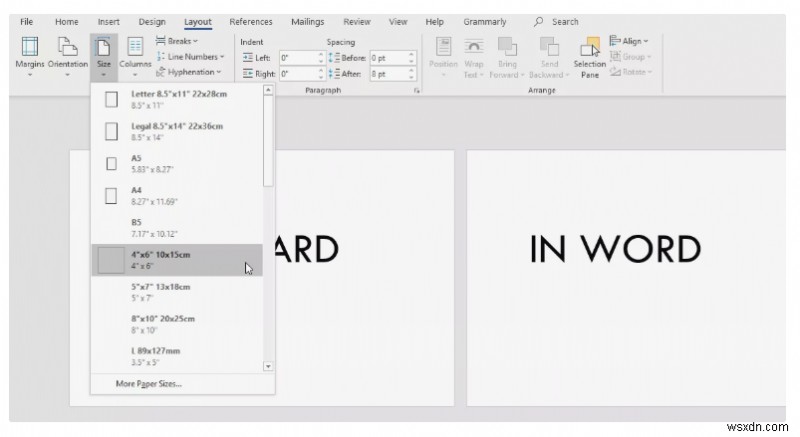Switch to the Design tab
This screenshot has height=437, width=800.
click(x=152, y=22)
